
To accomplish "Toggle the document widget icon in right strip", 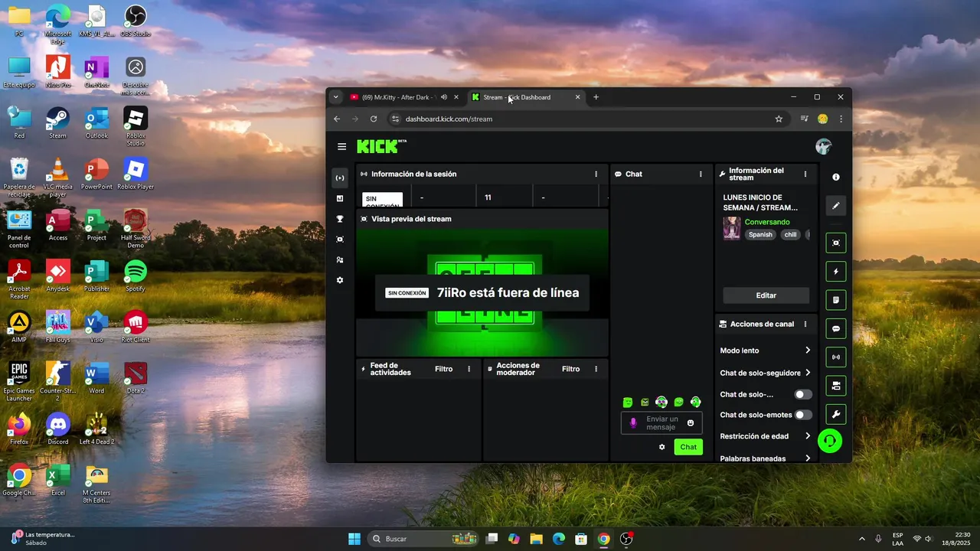I will (x=835, y=299).
